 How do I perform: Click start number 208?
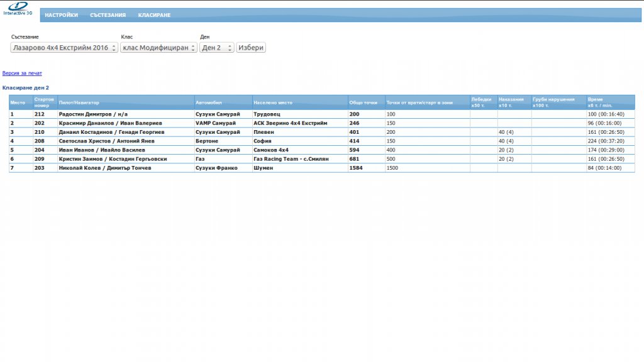point(40,141)
